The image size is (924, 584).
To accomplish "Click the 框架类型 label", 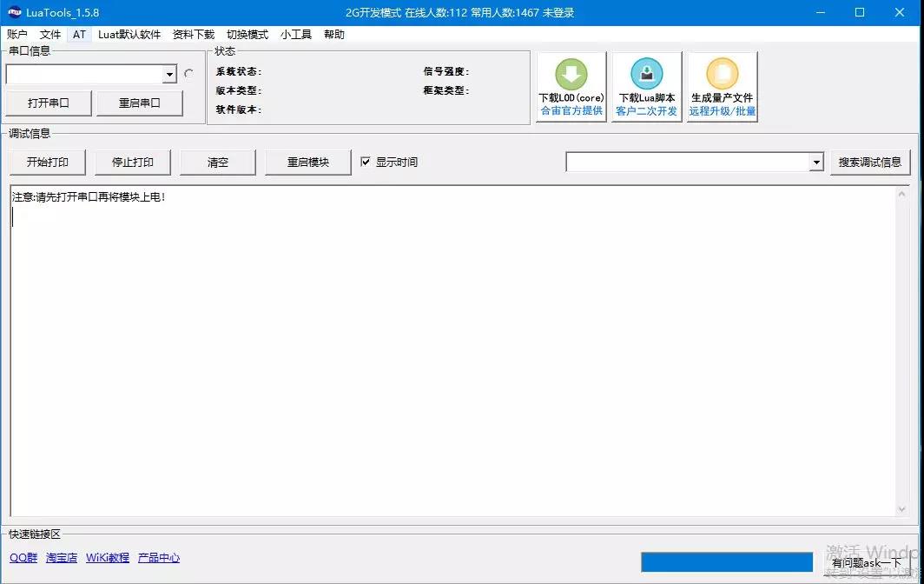I will point(446,90).
